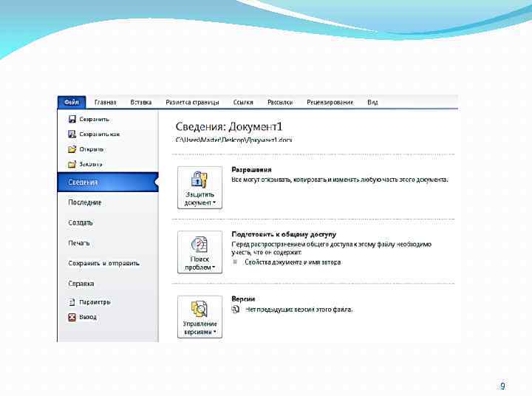The image size is (532, 399).
Task: Click the Управление версиями icon
Action: pos(199,309)
